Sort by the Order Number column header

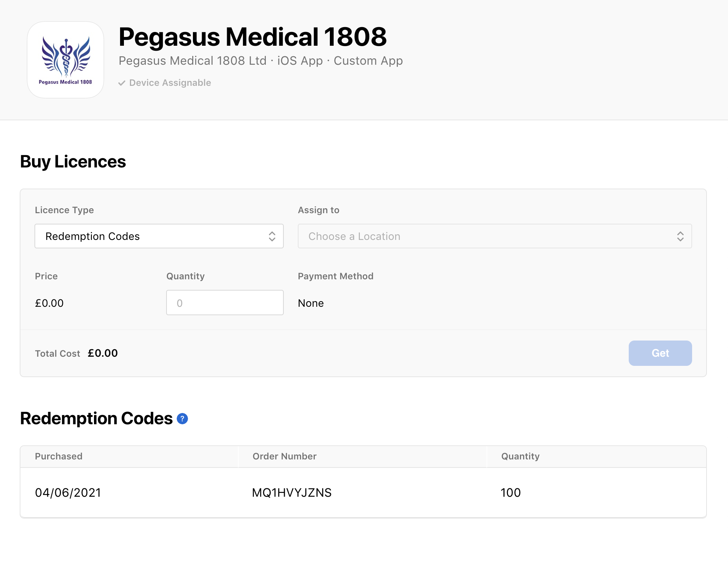click(x=284, y=456)
